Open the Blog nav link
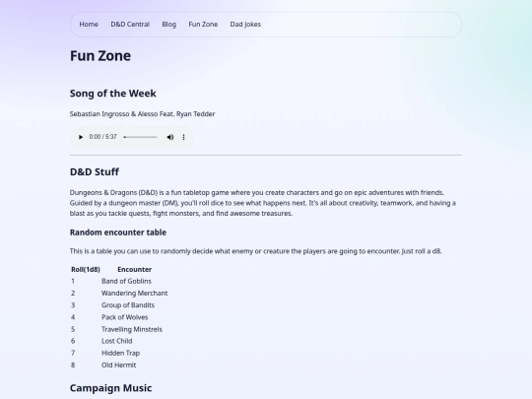 click(x=169, y=25)
